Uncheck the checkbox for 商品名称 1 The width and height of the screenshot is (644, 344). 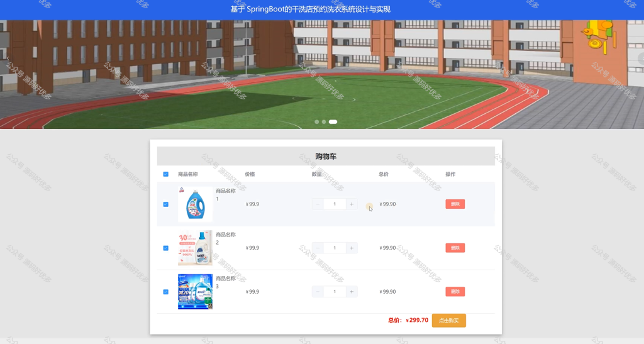166,204
